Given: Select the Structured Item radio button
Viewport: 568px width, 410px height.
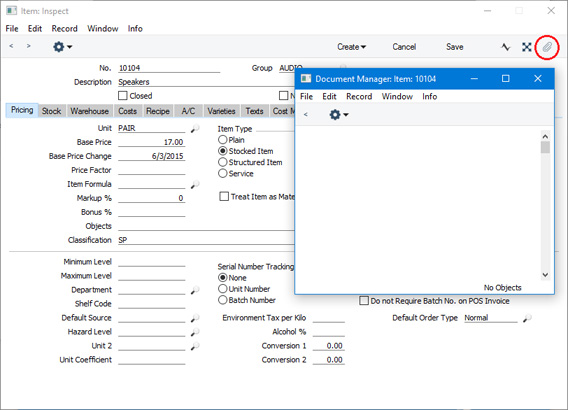Looking at the screenshot, I should coord(222,162).
